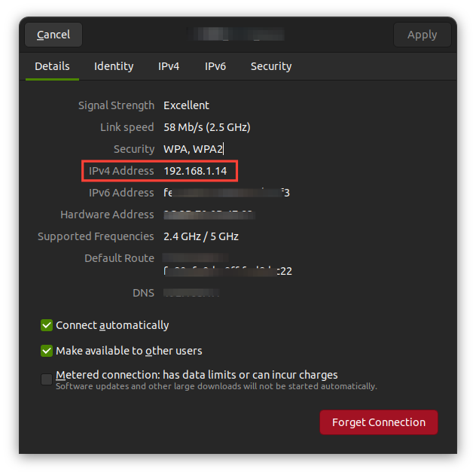Click the blurred connection name title
The image size is (476, 475).
[x=236, y=34]
